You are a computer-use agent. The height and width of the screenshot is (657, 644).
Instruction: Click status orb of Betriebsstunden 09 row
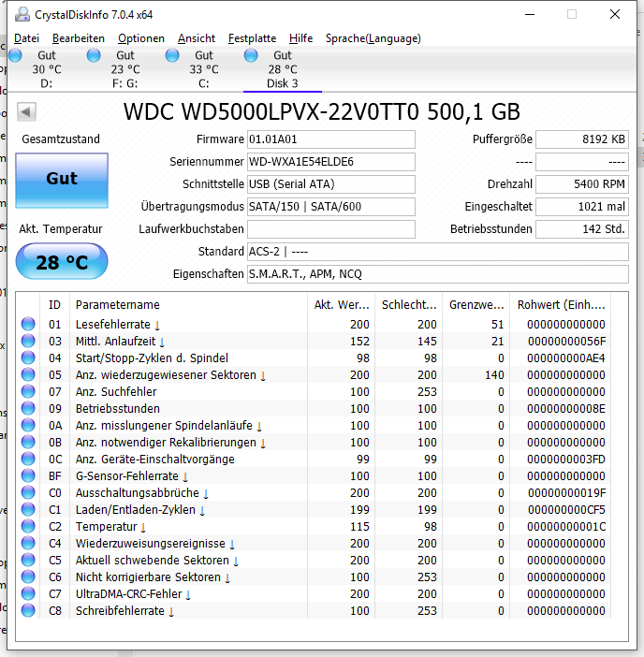28,408
